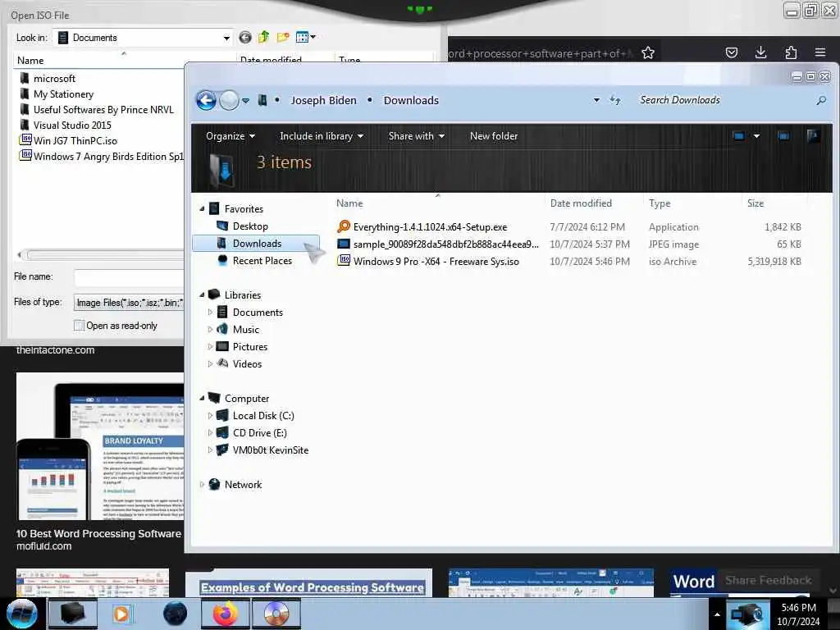
Task: Click New folder in Explorer toolbar
Action: [493, 136]
